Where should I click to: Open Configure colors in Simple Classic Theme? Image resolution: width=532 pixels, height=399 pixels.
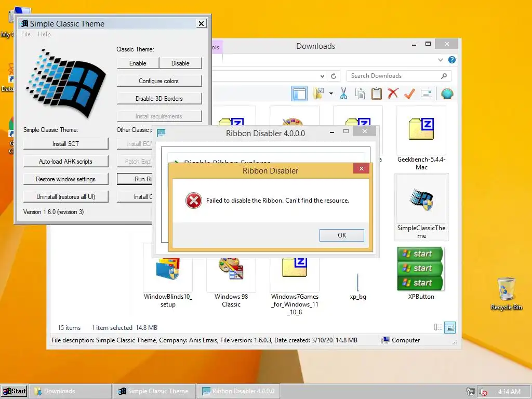tap(159, 81)
